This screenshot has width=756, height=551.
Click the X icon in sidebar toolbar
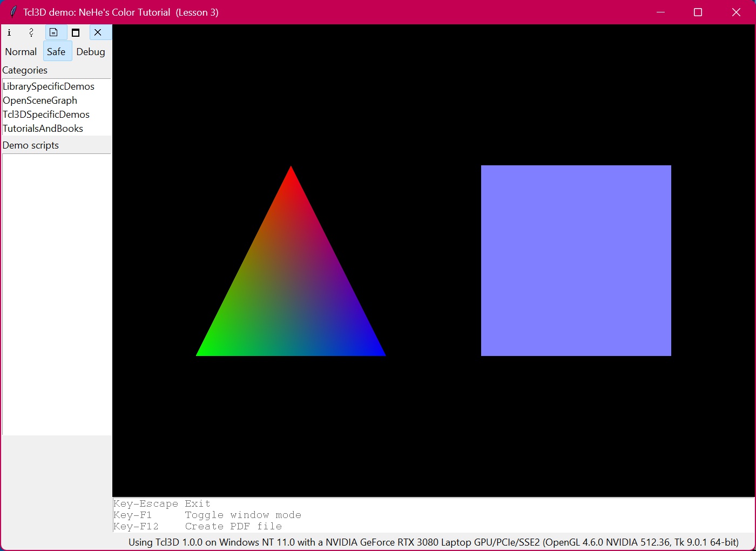point(98,32)
